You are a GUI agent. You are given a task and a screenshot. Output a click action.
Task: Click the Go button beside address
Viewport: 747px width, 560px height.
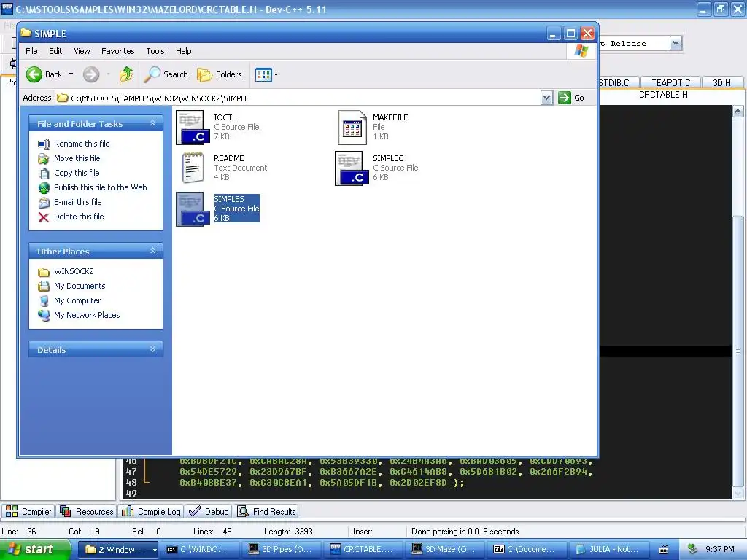pyautogui.click(x=571, y=98)
